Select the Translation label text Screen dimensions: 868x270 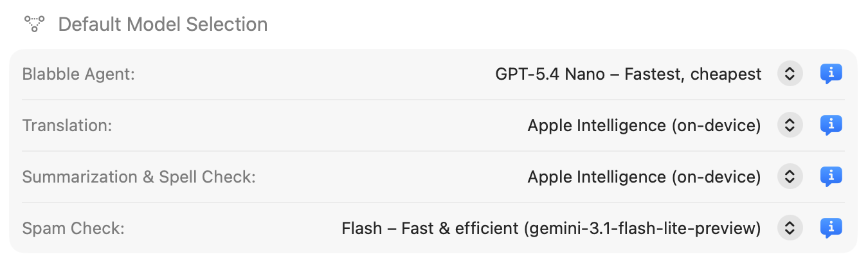[x=67, y=125]
